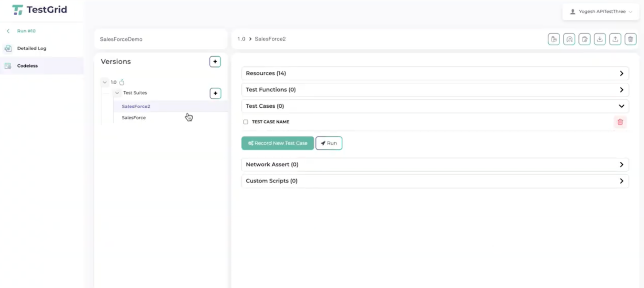Open the Detailed Log menu item
Viewport: 644px width, 288px height.
(32, 48)
